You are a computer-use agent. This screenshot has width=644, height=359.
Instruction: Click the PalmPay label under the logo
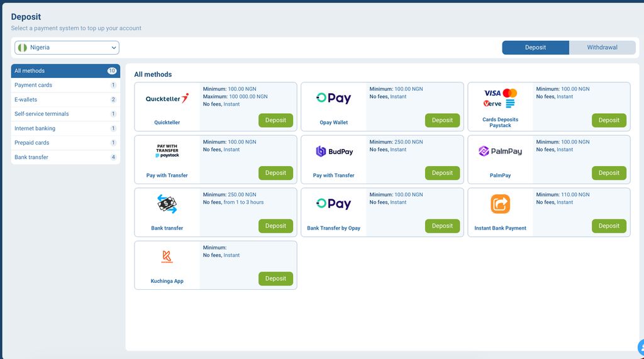(x=500, y=175)
